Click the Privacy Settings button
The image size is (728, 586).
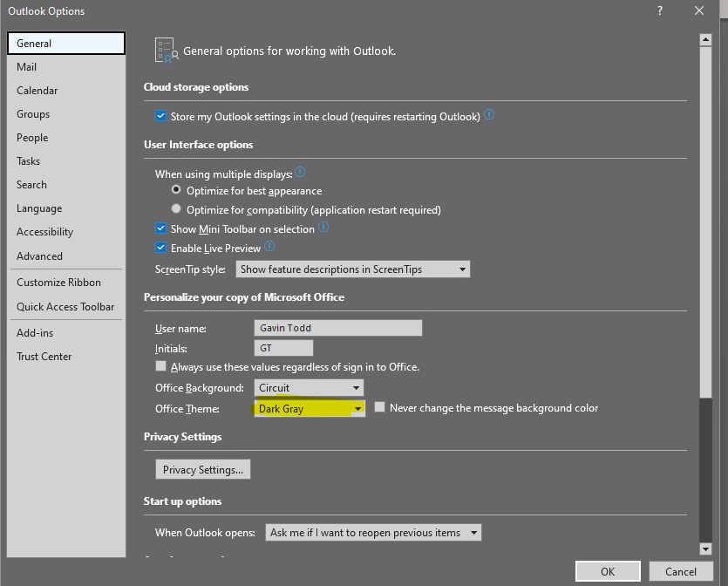203,469
